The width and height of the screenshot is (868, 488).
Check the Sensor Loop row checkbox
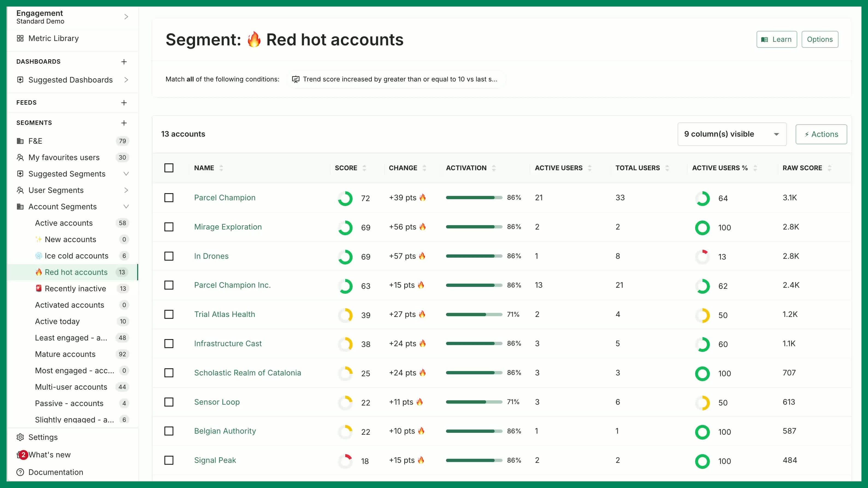point(169,402)
